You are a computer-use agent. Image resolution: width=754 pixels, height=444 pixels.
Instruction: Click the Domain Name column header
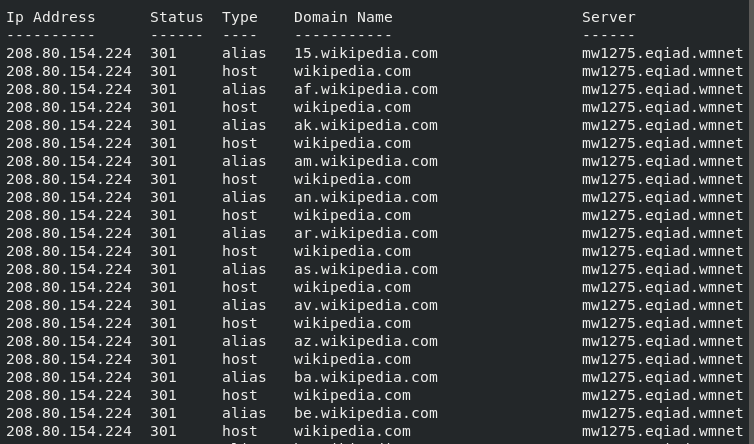(343, 18)
